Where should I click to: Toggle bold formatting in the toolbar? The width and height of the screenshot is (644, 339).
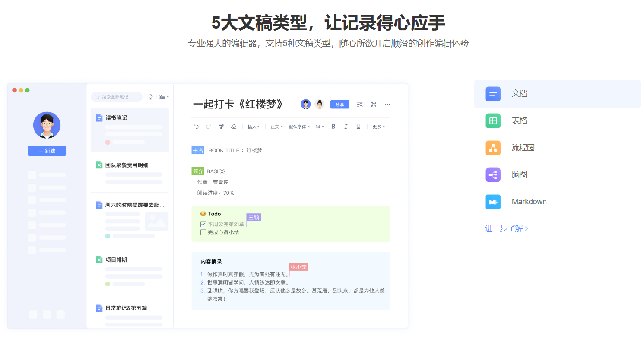333,126
